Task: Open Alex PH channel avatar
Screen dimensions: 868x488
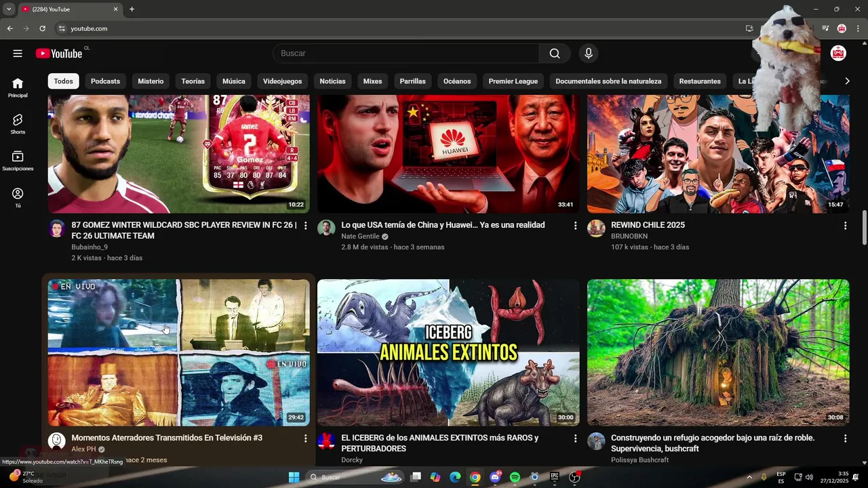Action: point(57,441)
